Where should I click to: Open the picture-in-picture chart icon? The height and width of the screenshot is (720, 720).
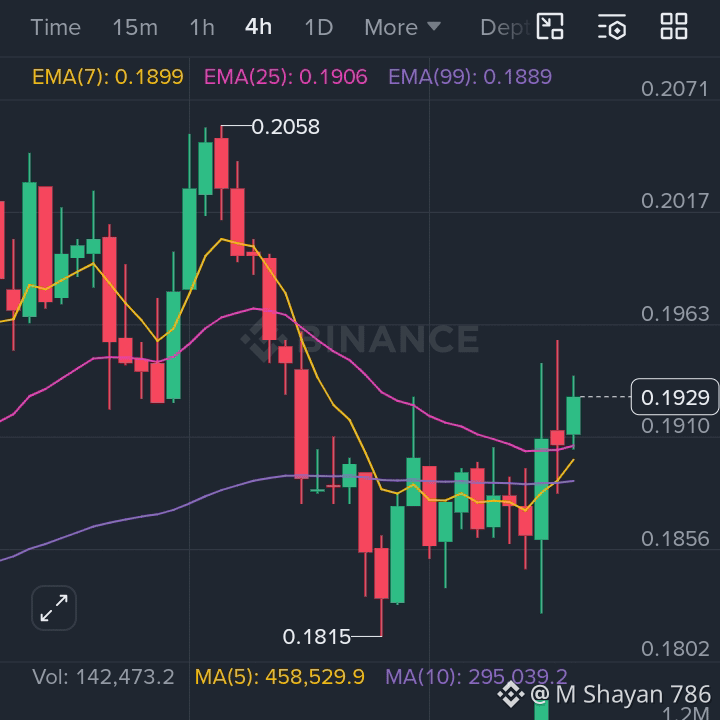[550, 27]
